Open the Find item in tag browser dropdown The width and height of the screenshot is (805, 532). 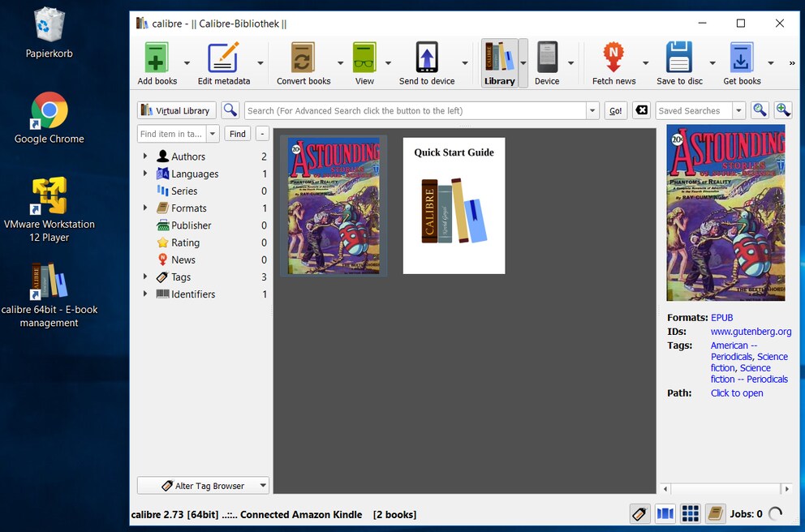pyautogui.click(x=213, y=133)
